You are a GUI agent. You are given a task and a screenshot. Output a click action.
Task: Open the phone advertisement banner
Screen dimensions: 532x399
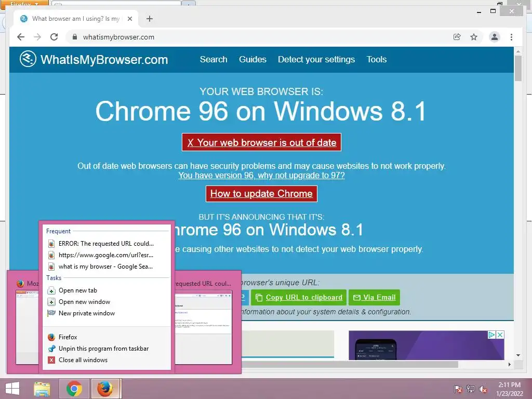click(426, 345)
